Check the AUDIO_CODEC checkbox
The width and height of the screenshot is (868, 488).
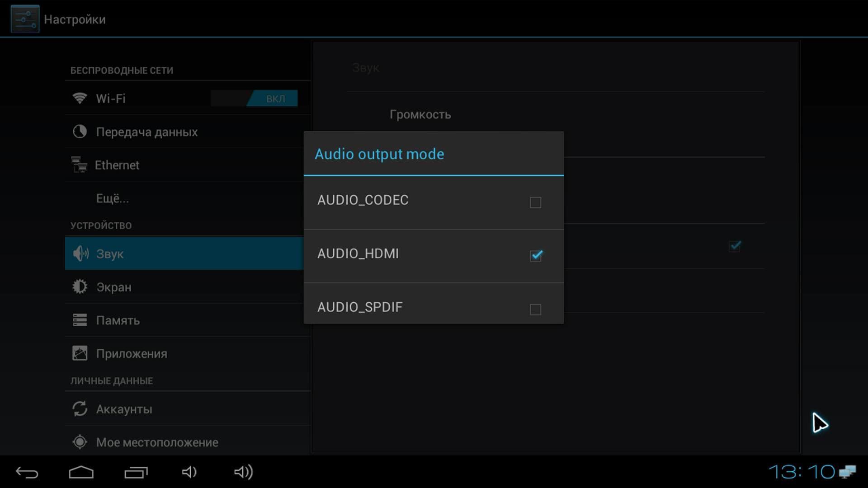[x=535, y=202]
